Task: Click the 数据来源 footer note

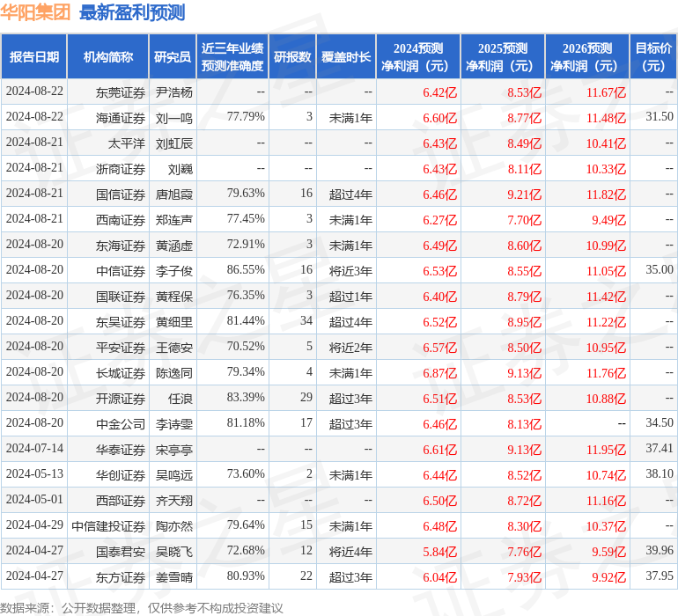Action: (x=142, y=608)
